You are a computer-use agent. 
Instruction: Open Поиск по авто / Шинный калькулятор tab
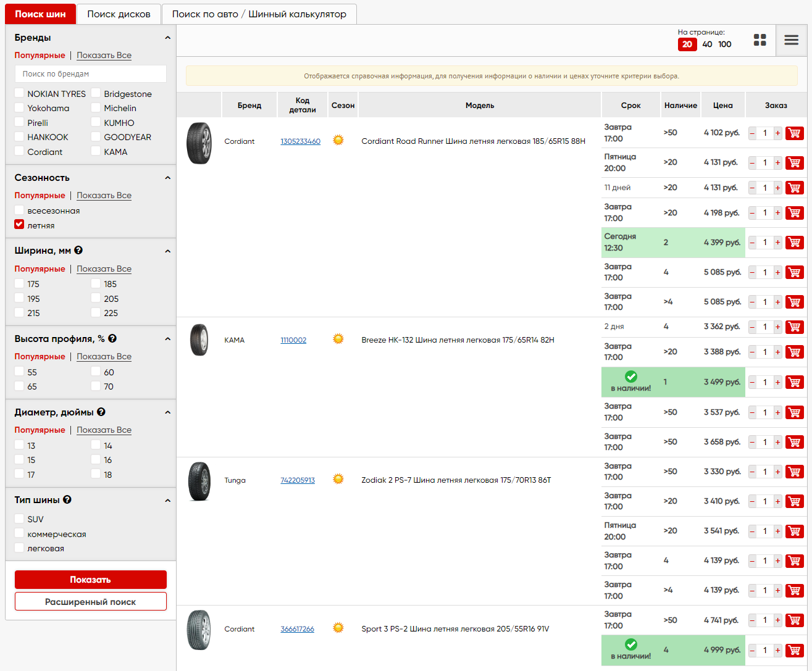pos(259,14)
